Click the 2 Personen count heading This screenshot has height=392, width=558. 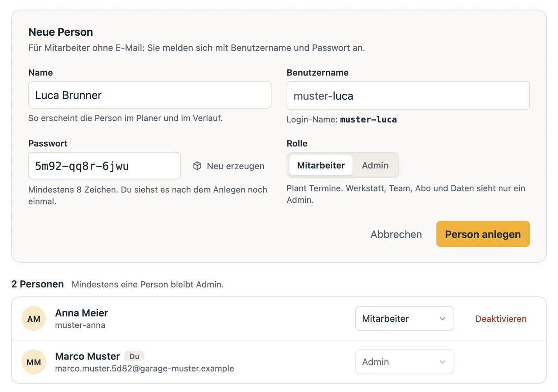37,284
